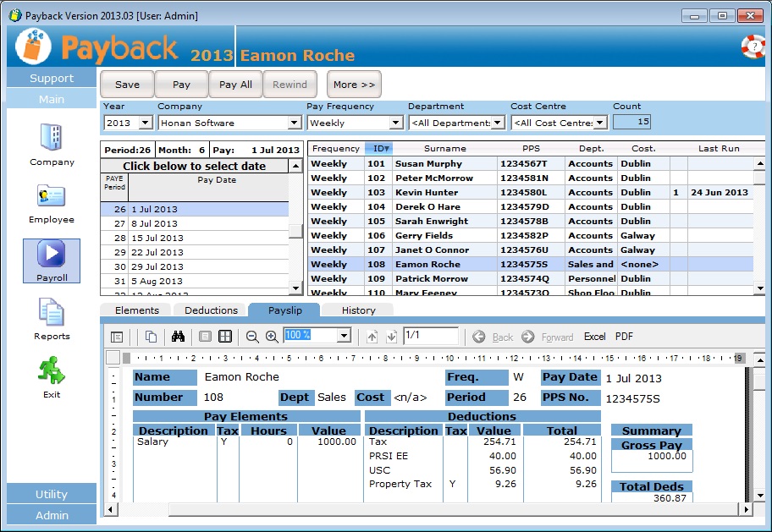The height and width of the screenshot is (532, 772).
Task: Zoom in with plus magnifier icon
Action: [272, 337]
